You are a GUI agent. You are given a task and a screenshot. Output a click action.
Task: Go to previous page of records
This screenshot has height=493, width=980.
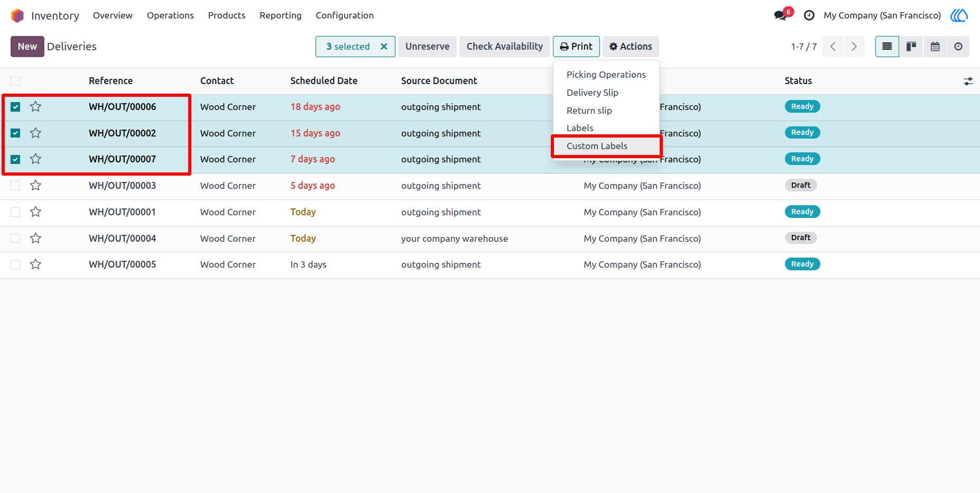point(833,47)
